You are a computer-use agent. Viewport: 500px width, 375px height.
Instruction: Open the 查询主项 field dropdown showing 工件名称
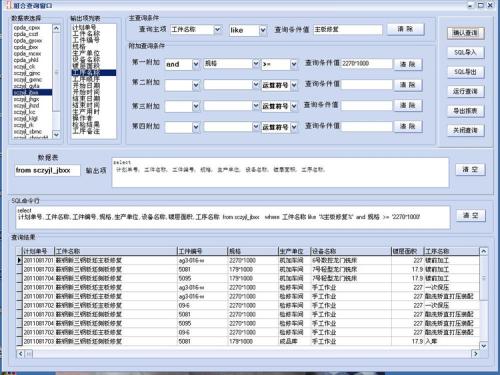pyautogui.click(x=218, y=30)
